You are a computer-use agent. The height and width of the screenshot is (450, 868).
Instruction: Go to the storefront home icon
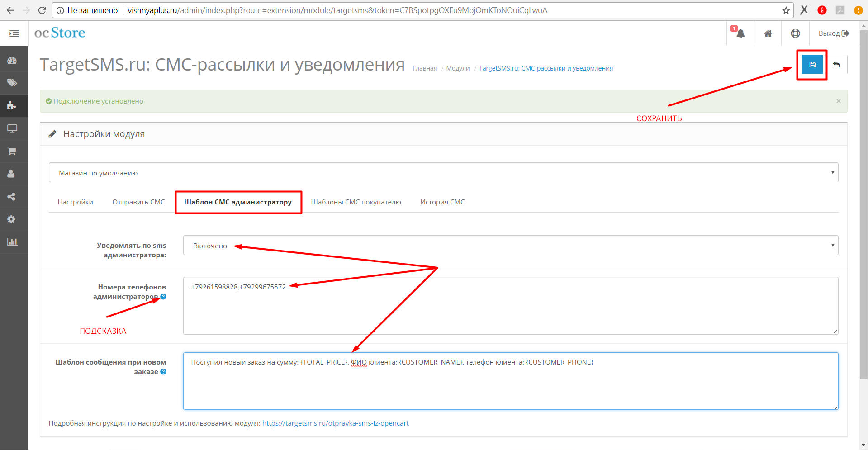768,33
